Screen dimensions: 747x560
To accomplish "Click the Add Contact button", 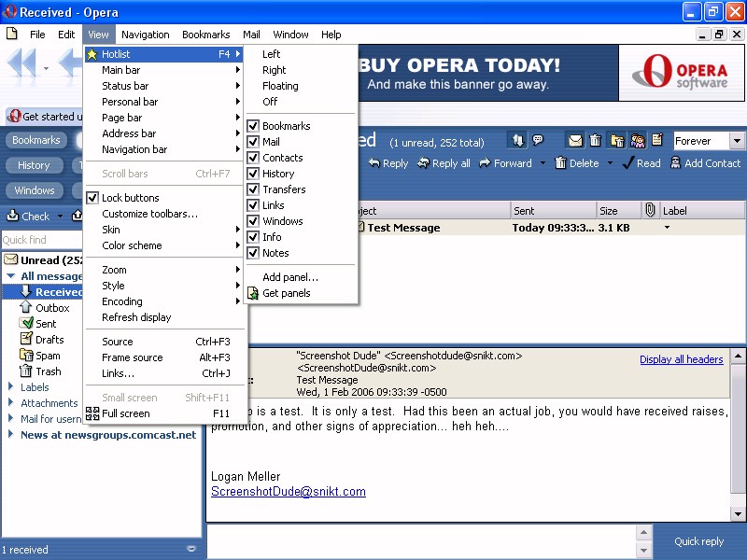I will coord(706,163).
